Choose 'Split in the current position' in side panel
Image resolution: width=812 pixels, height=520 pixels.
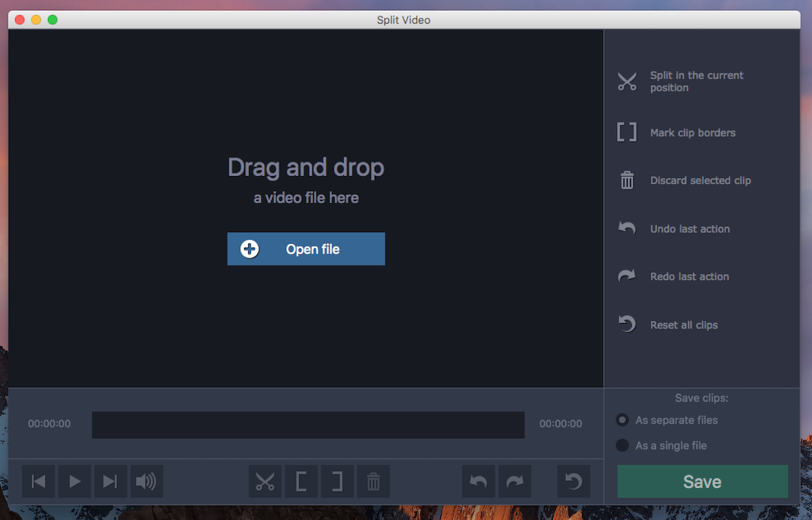click(696, 81)
